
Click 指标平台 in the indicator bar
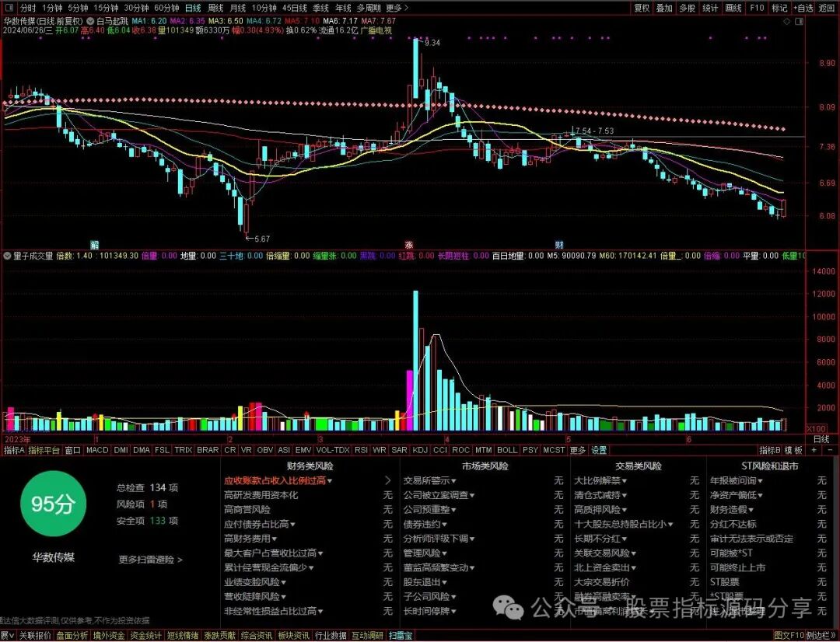[44, 450]
